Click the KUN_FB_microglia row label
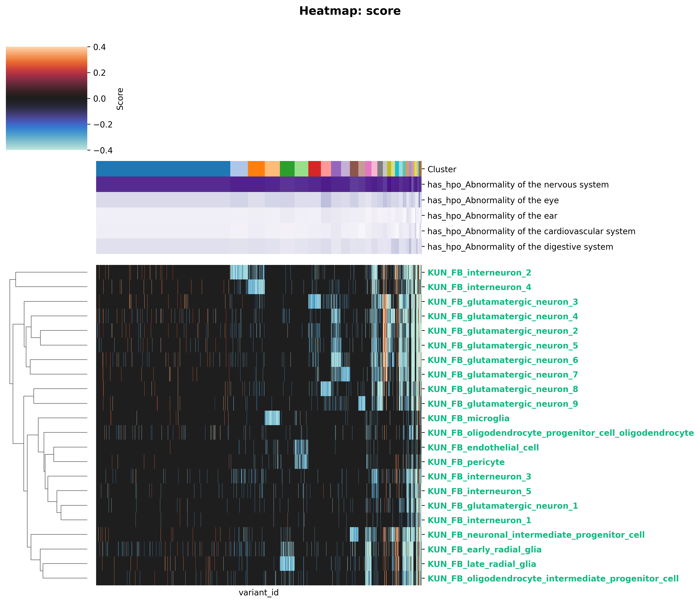 click(x=468, y=418)
